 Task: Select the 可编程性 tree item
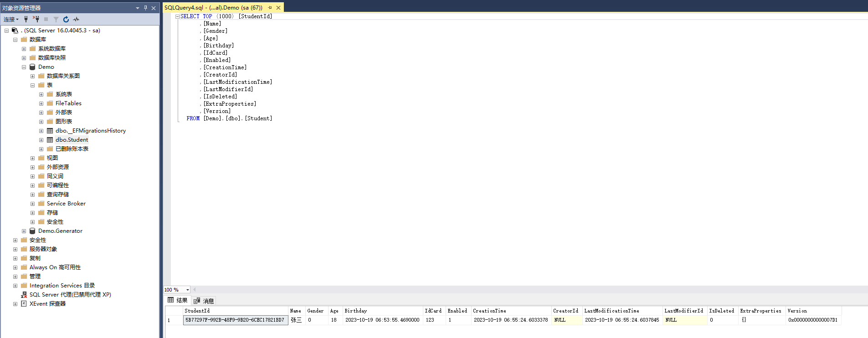[58, 185]
